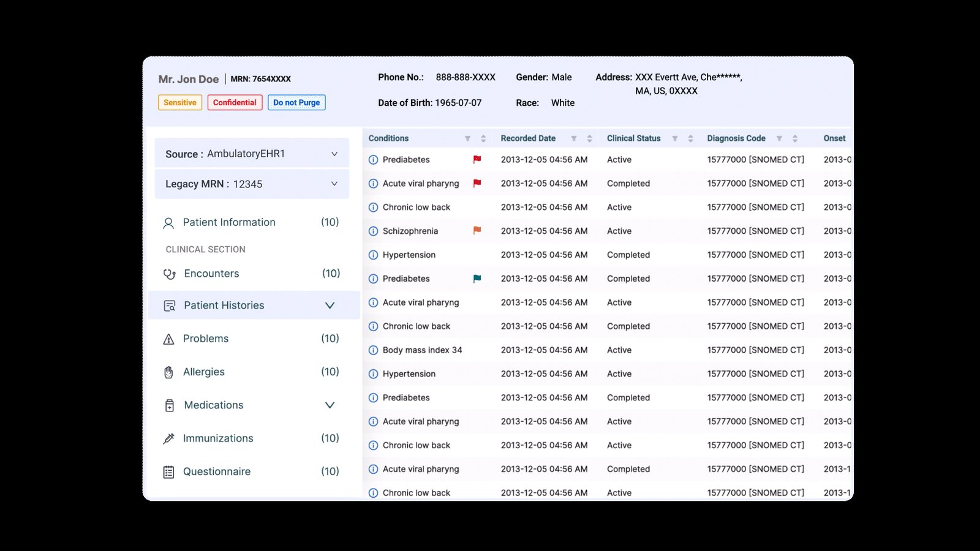Click the Problems warning triangle icon
980x551 pixels.
168,339
